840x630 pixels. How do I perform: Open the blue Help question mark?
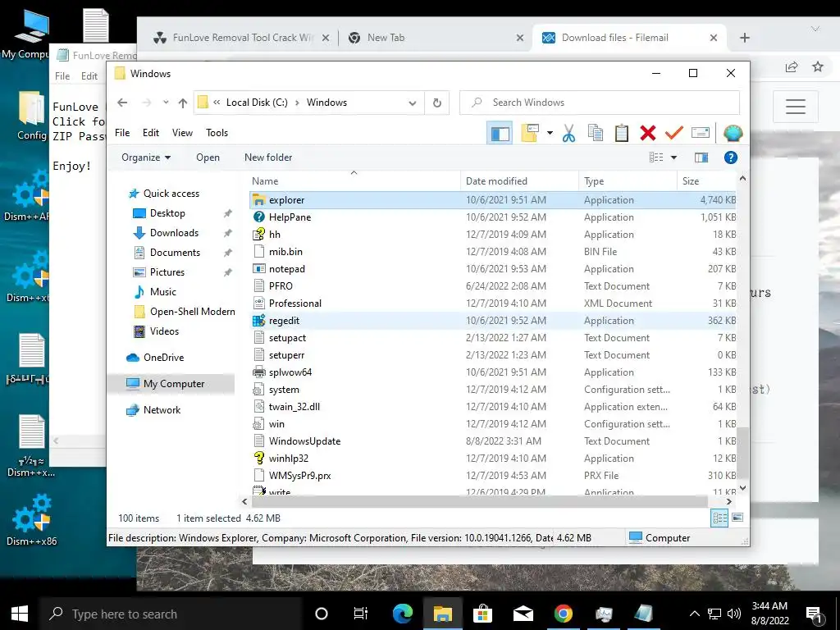coord(730,157)
